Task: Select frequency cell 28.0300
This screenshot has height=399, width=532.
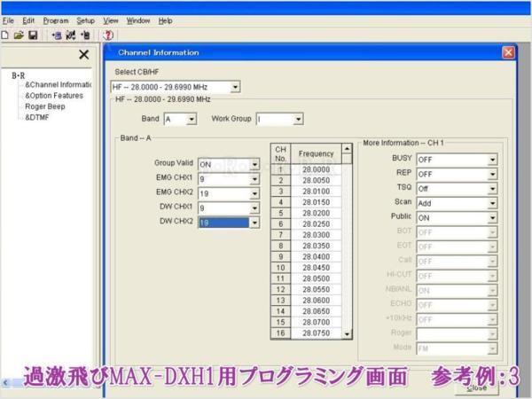Action: pyautogui.click(x=317, y=235)
